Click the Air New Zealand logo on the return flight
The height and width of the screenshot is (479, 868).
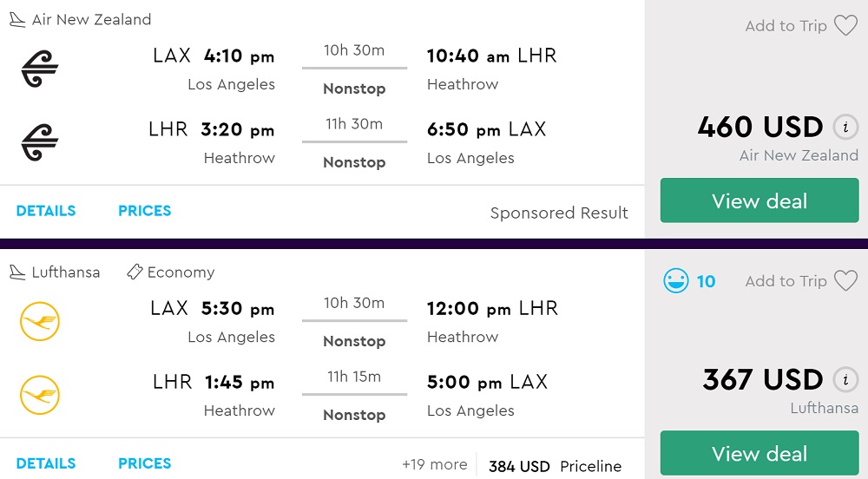(39, 142)
